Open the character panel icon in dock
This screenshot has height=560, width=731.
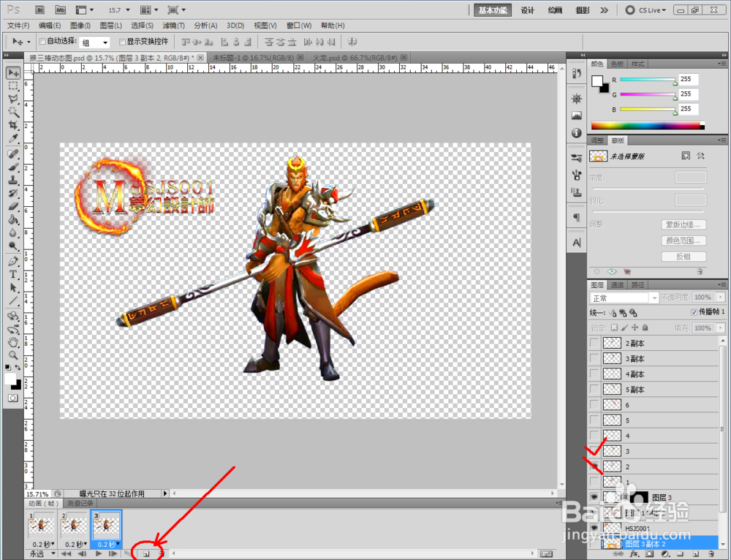(577, 243)
